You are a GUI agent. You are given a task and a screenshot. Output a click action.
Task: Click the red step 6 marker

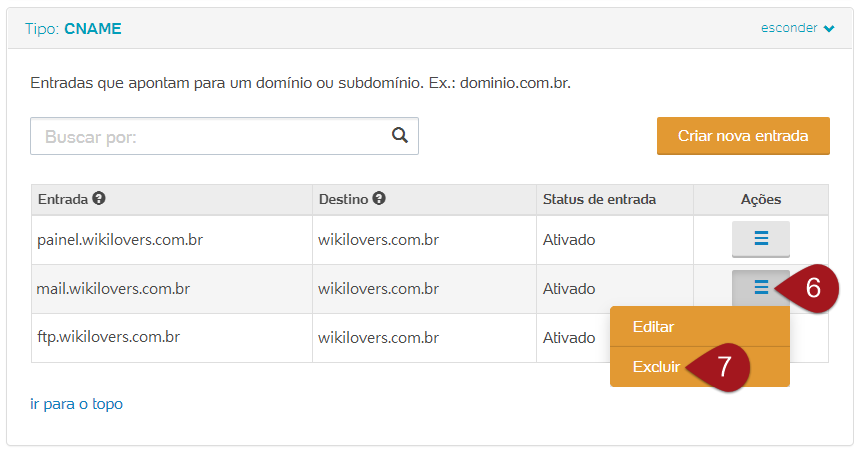click(x=811, y=288)
